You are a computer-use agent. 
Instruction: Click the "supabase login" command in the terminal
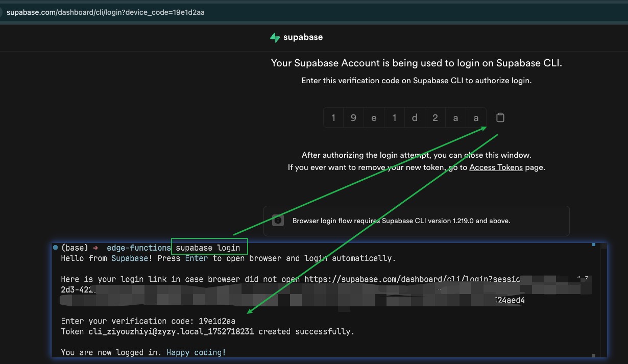[x=208, y=248]
